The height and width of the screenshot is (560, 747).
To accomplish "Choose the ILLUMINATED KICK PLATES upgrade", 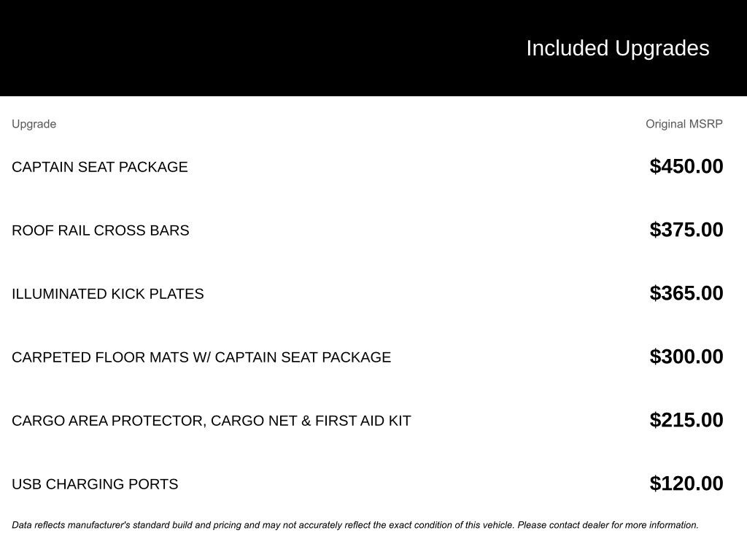I will pyautogui.click(x=108, y=294).
